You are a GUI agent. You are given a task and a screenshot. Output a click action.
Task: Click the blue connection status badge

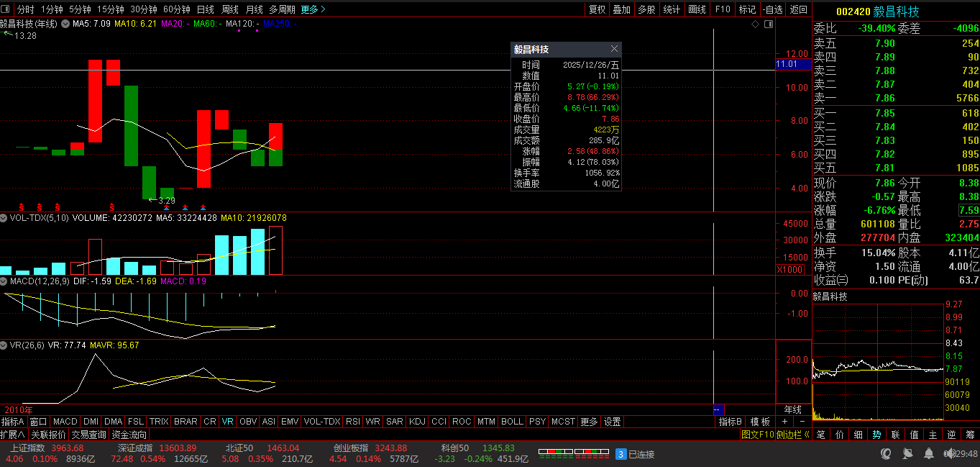click(x=620, y=454)
